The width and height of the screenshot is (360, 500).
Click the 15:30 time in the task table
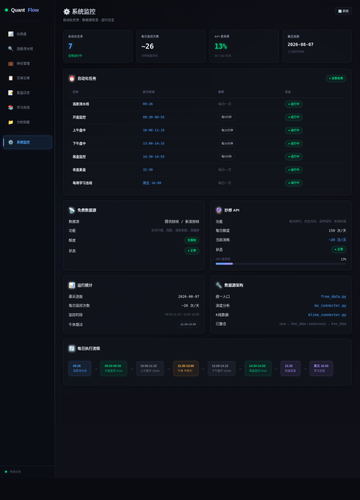[148, 170]
